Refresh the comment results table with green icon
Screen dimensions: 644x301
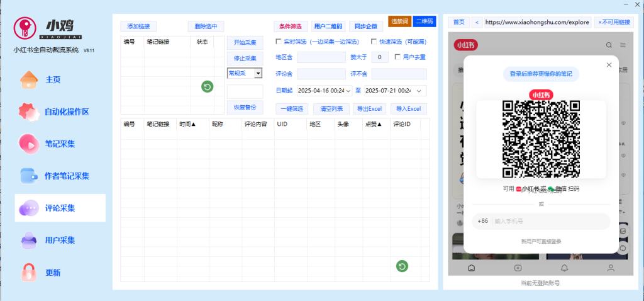(x=402, y=266)
